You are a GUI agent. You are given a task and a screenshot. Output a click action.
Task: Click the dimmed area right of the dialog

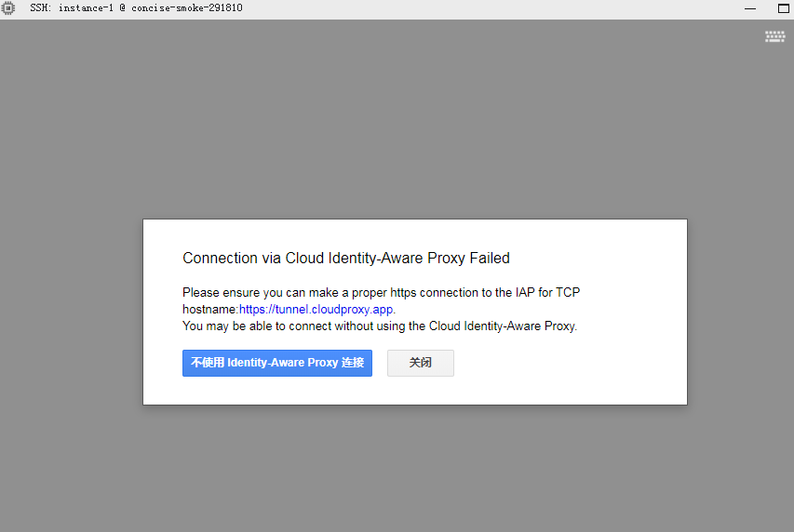740,312
